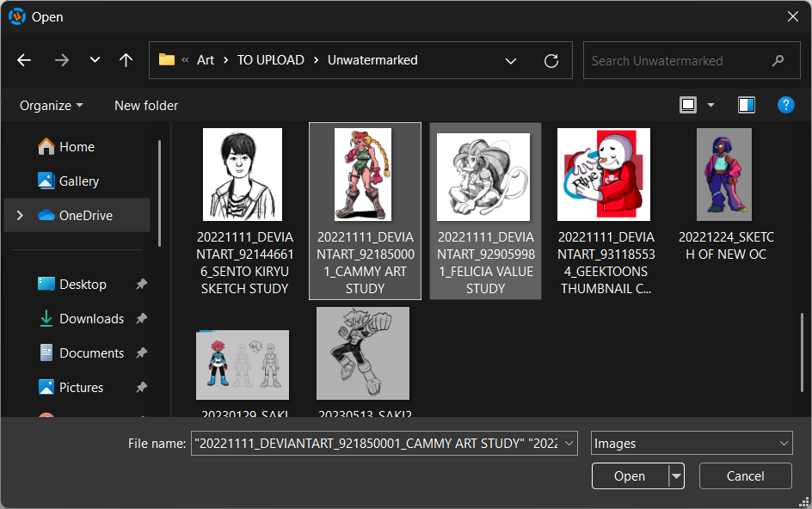Click the pin icon beside Pictures
This screenshot has height=509, width=812.
[141, 387]
